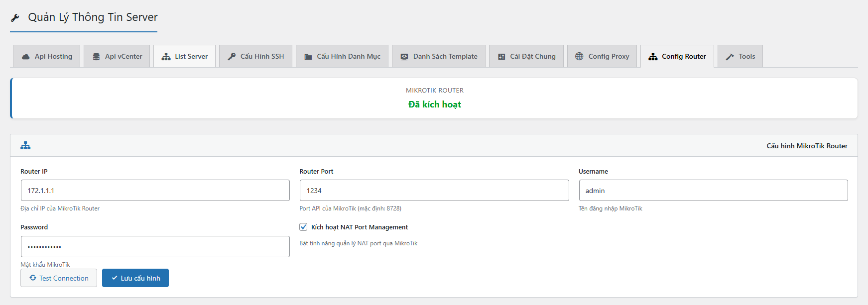The width and height of the screenshot is (868, 305).
Task: Click the database icon on Api vCenter tab
Action: tap(96, 57)
